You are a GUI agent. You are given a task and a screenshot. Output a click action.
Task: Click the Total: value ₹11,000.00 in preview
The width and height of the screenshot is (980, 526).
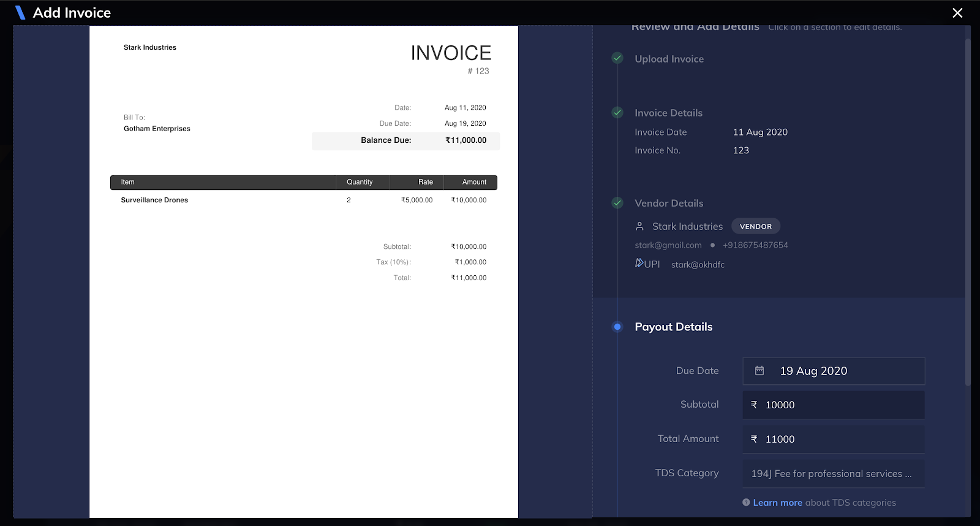coord(469,278)
